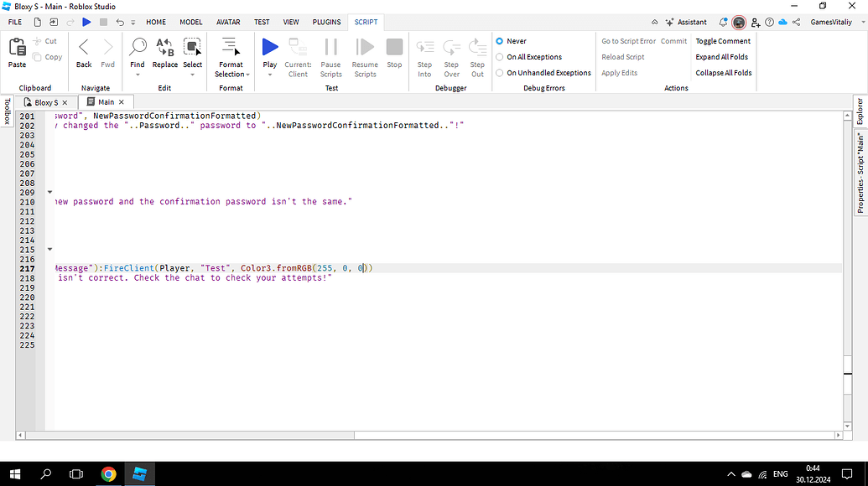The image size is (868, 486).
Task: Click Current Client icon
Action: click(x=298, y=47)
